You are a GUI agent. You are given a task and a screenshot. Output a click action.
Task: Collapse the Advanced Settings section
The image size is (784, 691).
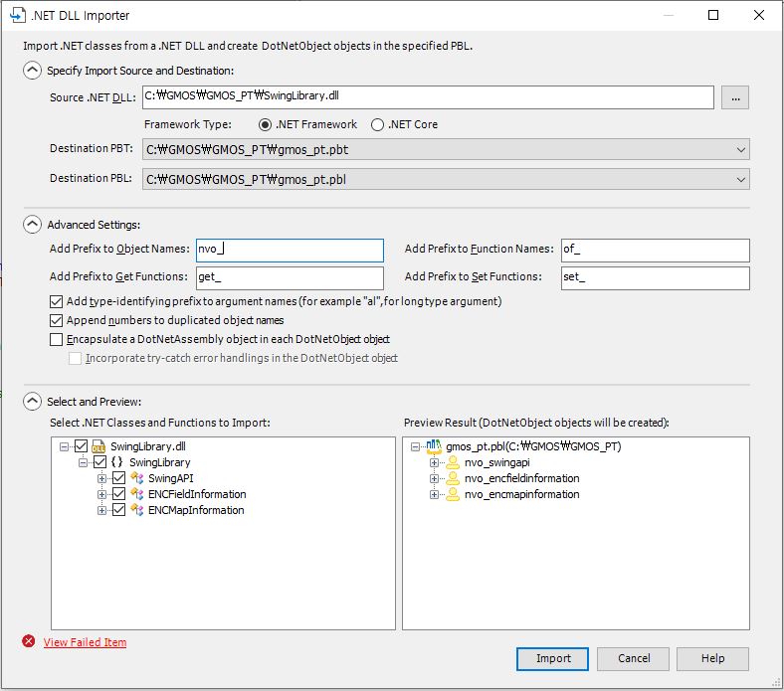pos(33,225)
